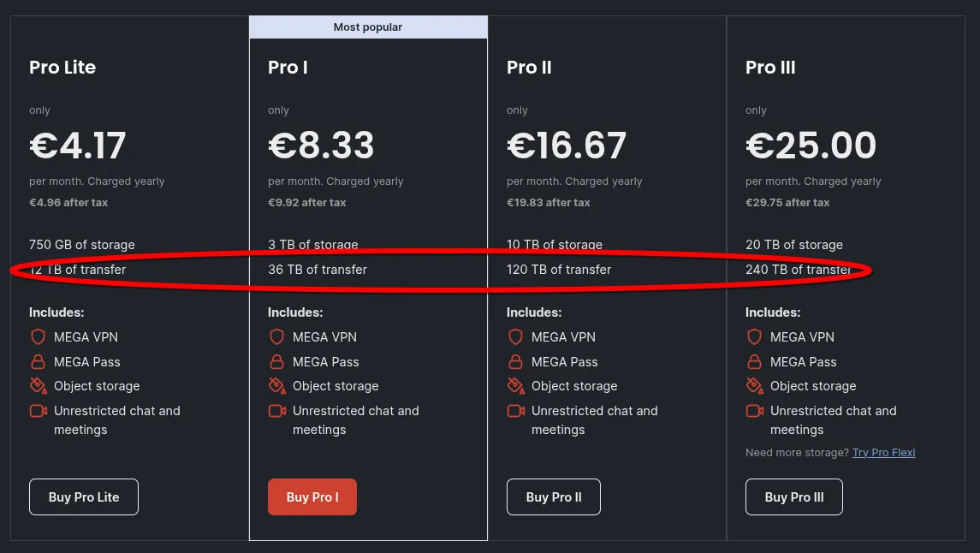Open the Try Pro Flexi link
This screenshot has height=553, width=980.
(x=883, y=452)
